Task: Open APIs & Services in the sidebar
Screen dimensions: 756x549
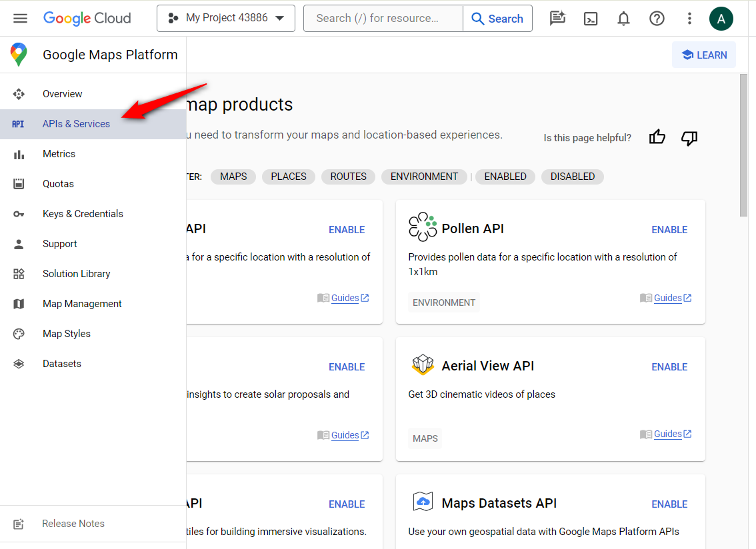Action: coord(93,124)
